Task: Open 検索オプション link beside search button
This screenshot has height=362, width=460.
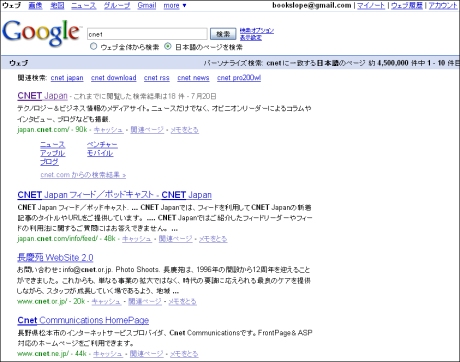Action: pos(257,31)
